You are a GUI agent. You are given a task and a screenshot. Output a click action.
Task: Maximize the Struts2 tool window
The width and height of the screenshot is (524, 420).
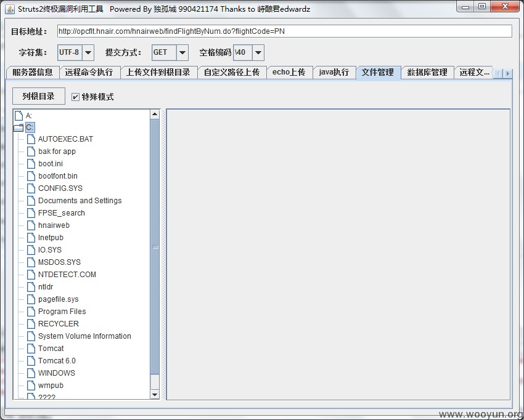click(482, 6)
